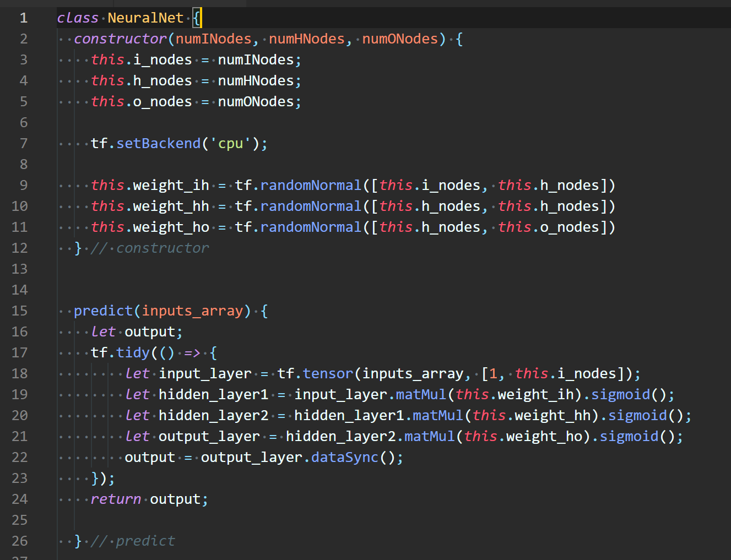Select the 'cpu' string literal
This screenshot has height=560, width=731.
[x=231, y=143]
